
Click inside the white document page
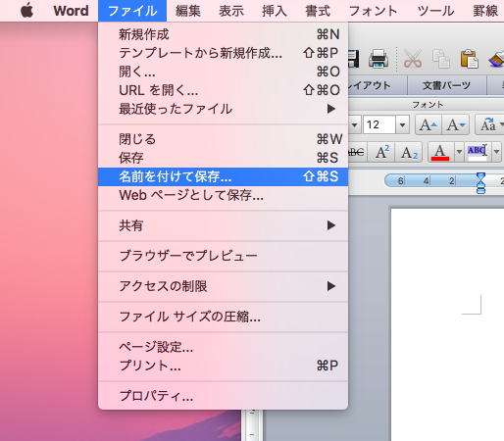447,324
